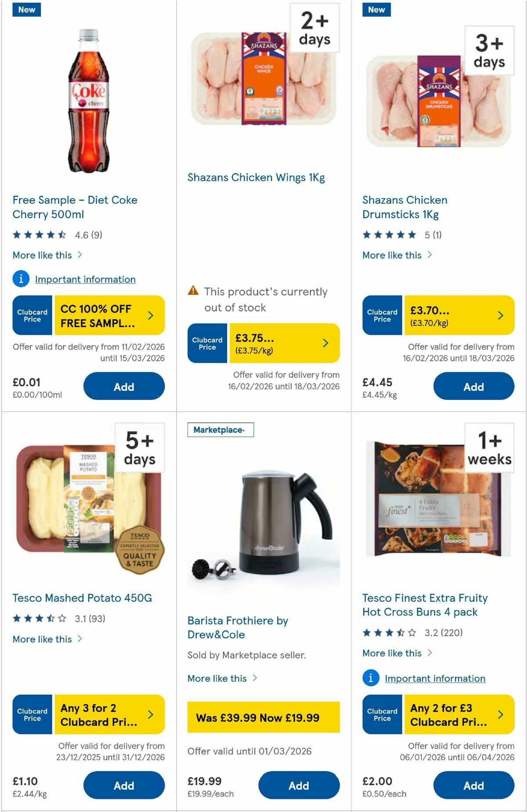
Task: Click the Was £39.99 Now £19.99 offer banner
Action: pos(263,718)
